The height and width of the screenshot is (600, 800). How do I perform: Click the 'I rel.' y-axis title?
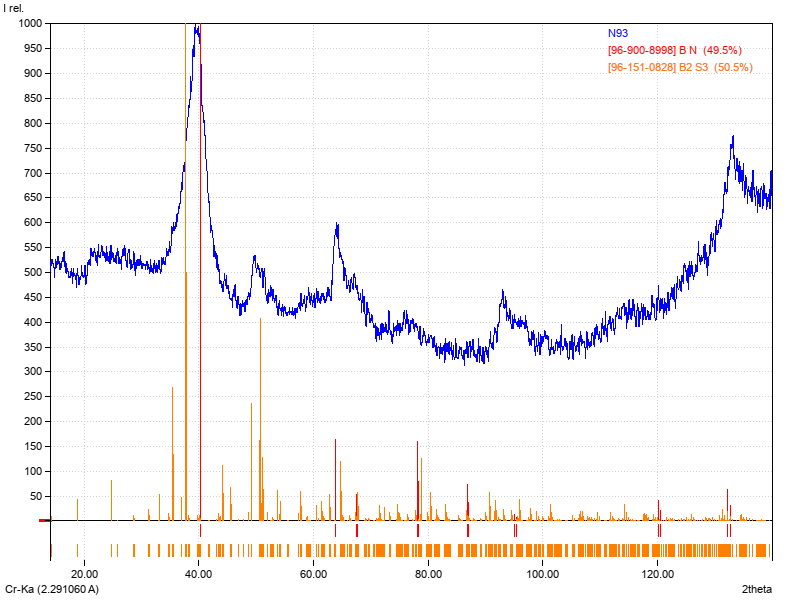coord(16,8)
